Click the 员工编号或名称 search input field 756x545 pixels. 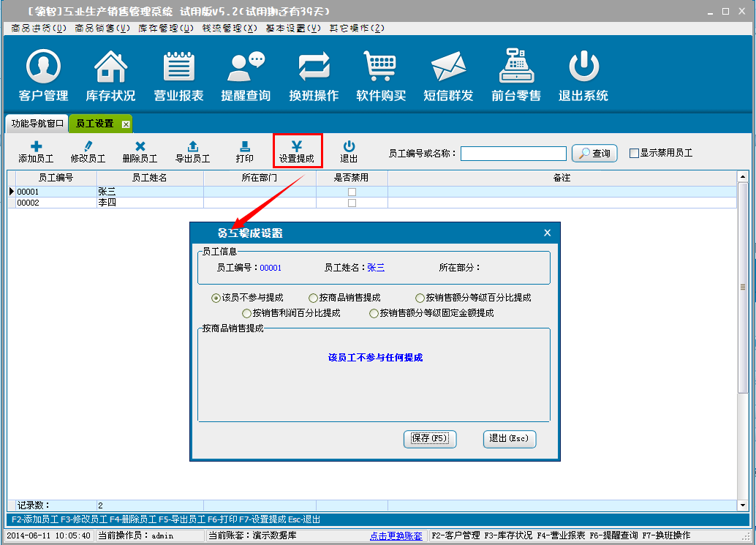tap(513, 154)
